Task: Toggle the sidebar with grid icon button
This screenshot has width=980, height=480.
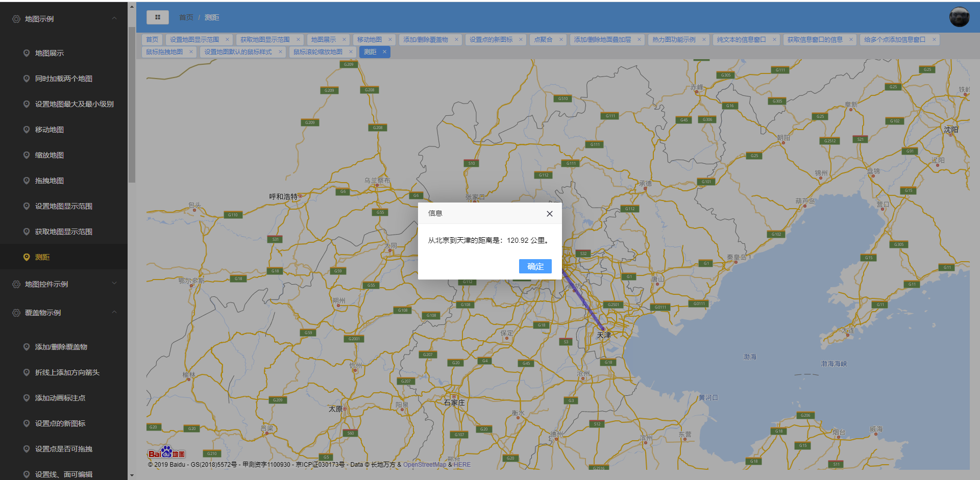Action: pyautogui.click(x=158, y=17)
